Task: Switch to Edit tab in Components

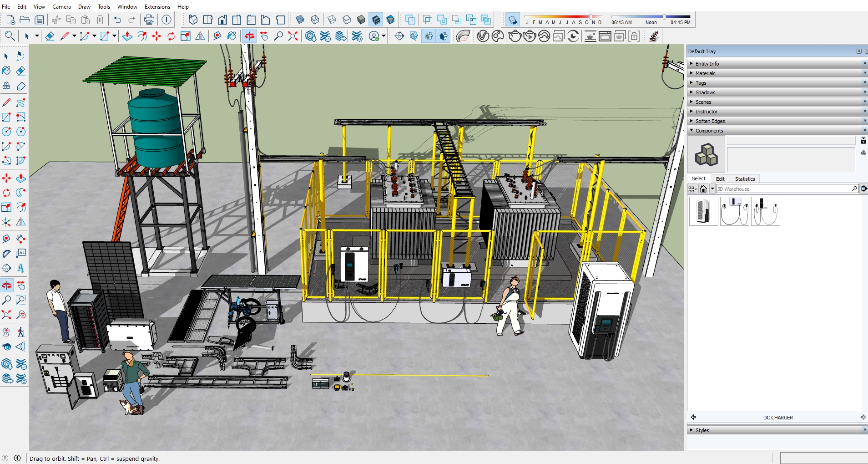Action: 720,179
